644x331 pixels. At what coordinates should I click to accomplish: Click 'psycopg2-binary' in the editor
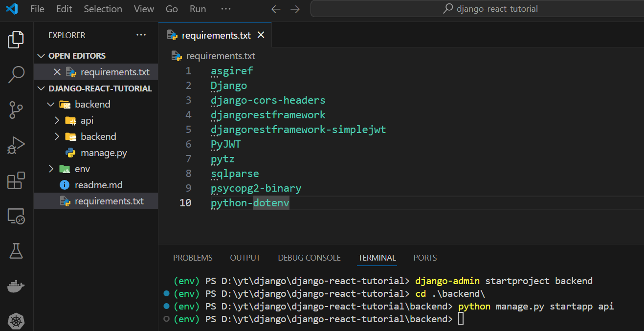point(256,188)
